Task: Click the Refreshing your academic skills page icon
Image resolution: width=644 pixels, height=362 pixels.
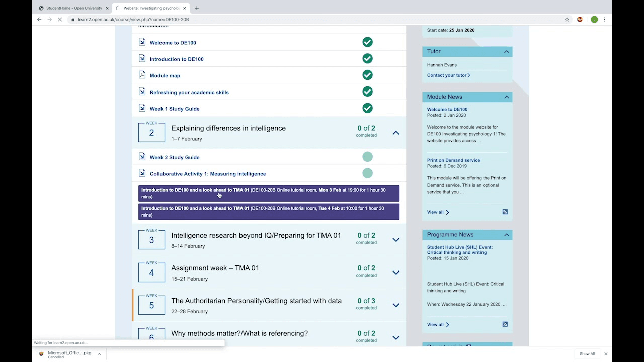Action: (142, 92)
